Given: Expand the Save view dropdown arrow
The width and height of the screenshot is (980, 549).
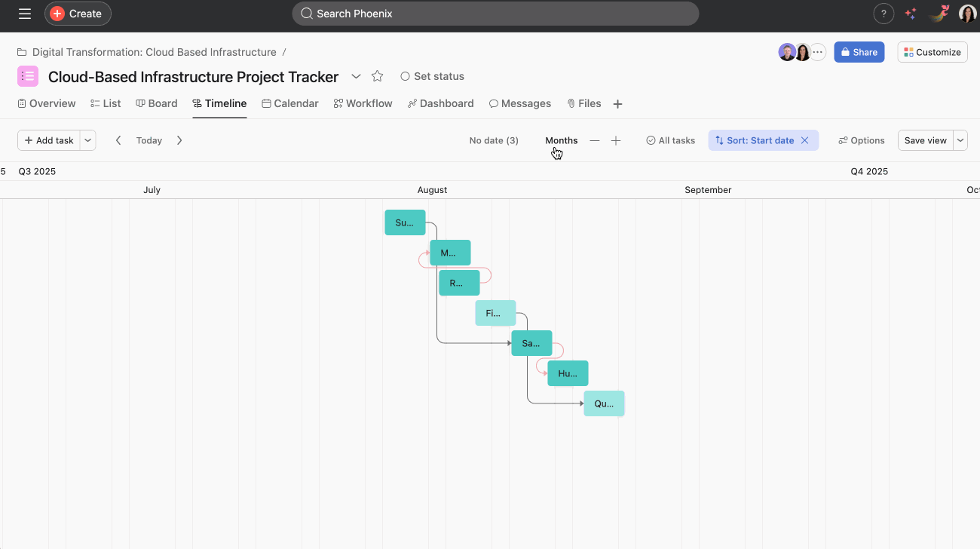Looking at the screenshot, I should point(960,140).
